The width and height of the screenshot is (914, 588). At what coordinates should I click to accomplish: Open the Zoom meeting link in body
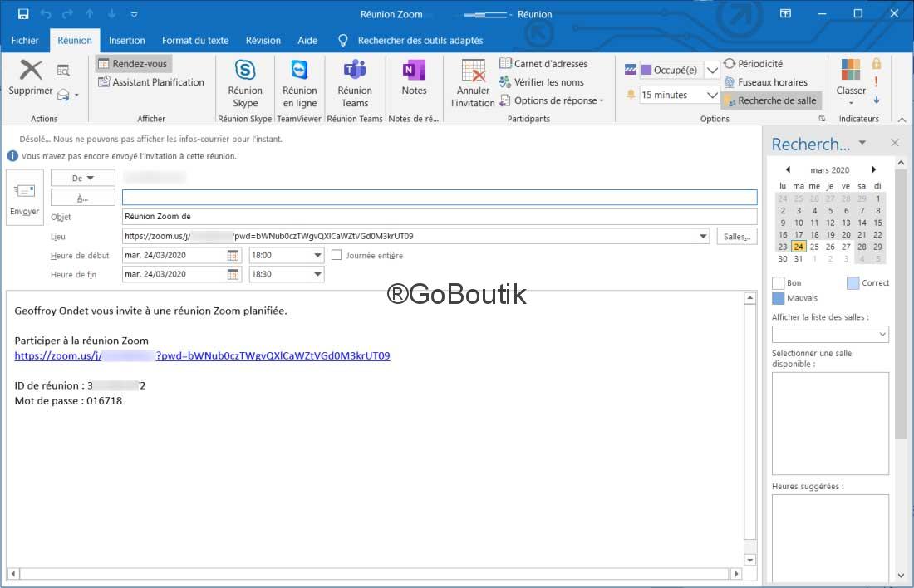[x=202, y=356]
